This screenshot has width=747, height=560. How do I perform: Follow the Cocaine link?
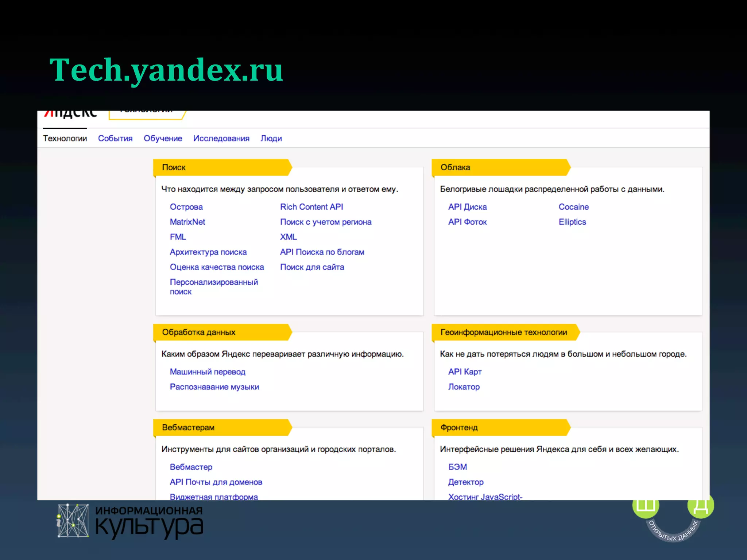click(x=574, y=207)
